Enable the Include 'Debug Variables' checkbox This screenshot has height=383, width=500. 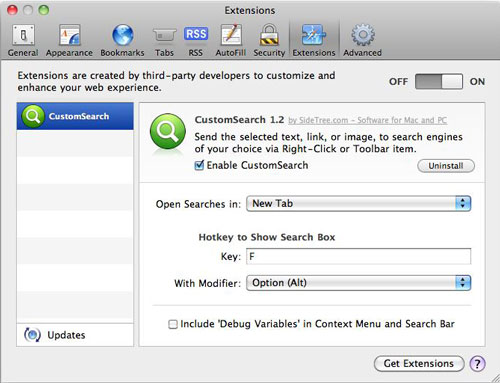(173, 324)
